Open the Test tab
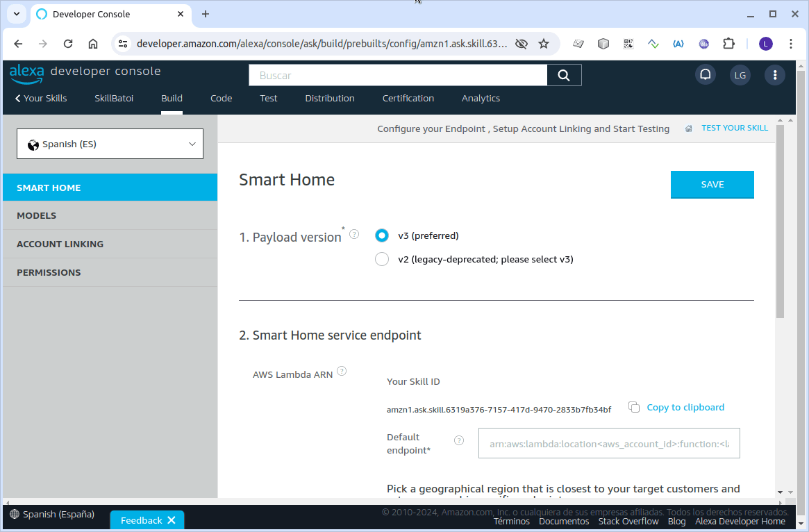Screen dimensions: 809x532 point(268,98)
